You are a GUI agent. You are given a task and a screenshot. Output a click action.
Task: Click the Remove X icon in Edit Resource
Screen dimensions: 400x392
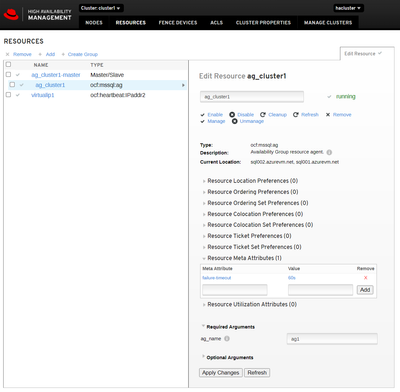(x=328, y=115)
